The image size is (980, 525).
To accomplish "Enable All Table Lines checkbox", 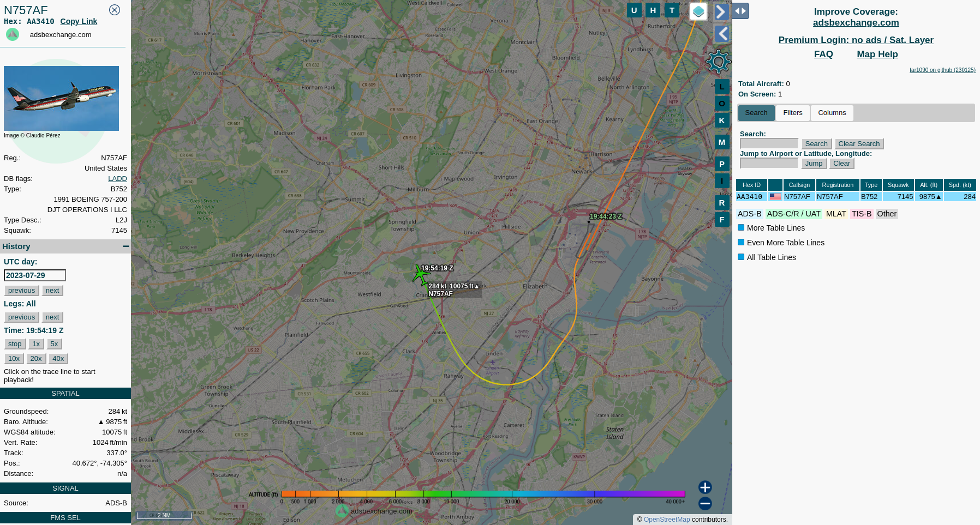I will [741, 257].
